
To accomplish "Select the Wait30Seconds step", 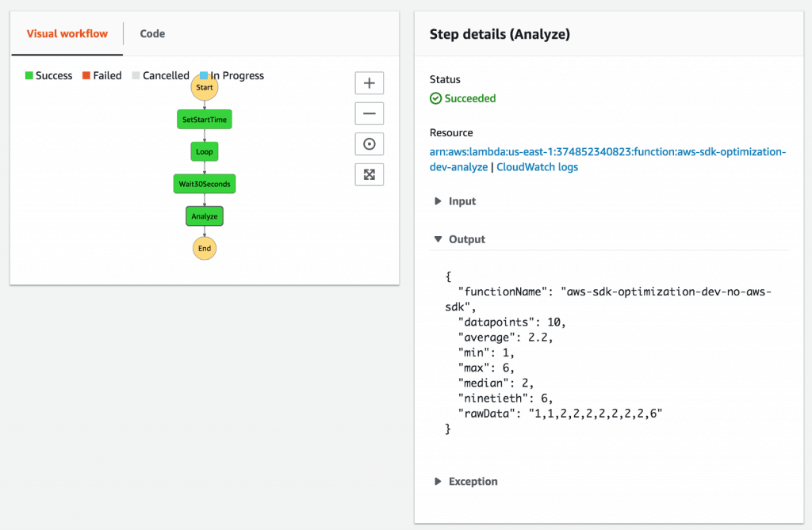I will coord(205,184).
